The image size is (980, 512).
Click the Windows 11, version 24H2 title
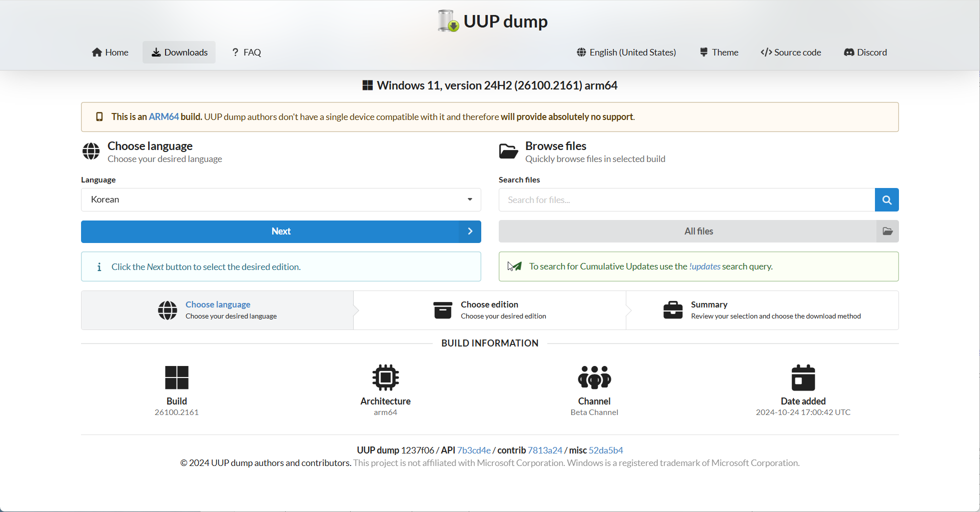[497, 85]
